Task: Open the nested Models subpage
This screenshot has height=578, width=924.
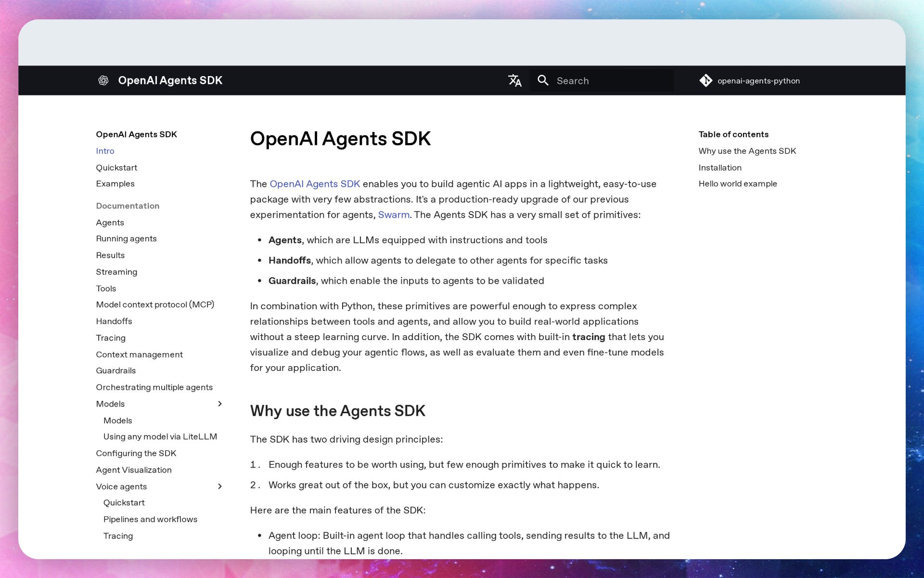Action: tap(118, 420)
